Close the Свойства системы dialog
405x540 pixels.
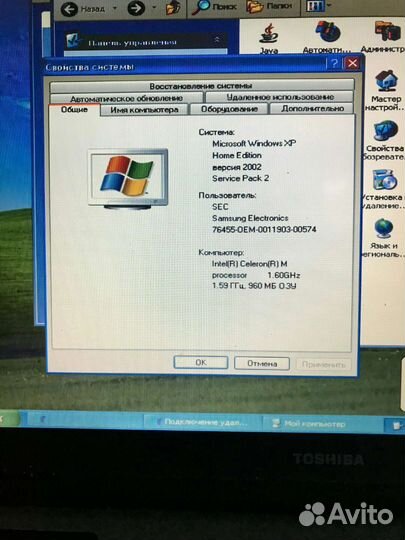(352, 63)
